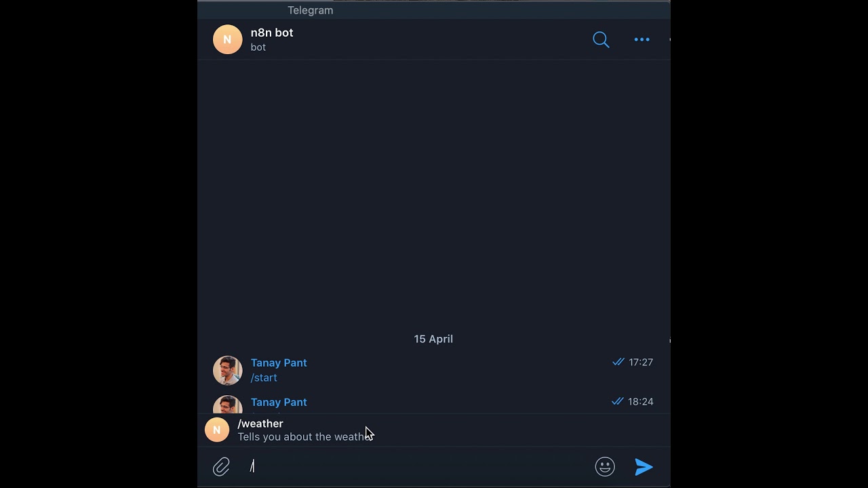Open the emoji picker smiley icon
868x488 pixels.
pyautogui.click(x=605, y=467)
